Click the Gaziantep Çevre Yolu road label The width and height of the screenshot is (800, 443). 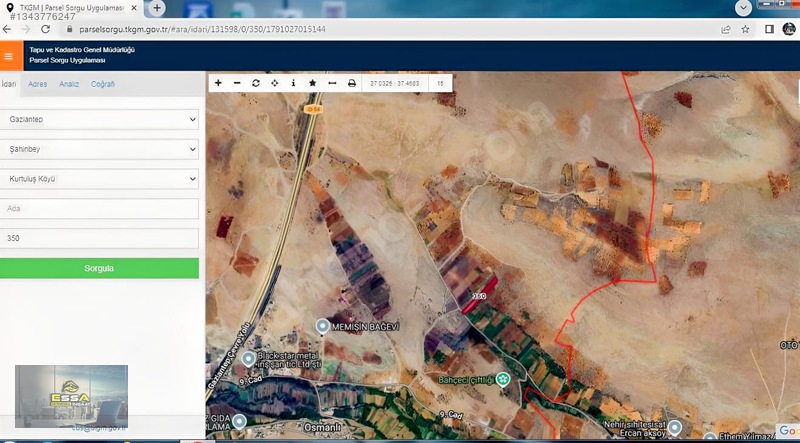coord(230,356)
